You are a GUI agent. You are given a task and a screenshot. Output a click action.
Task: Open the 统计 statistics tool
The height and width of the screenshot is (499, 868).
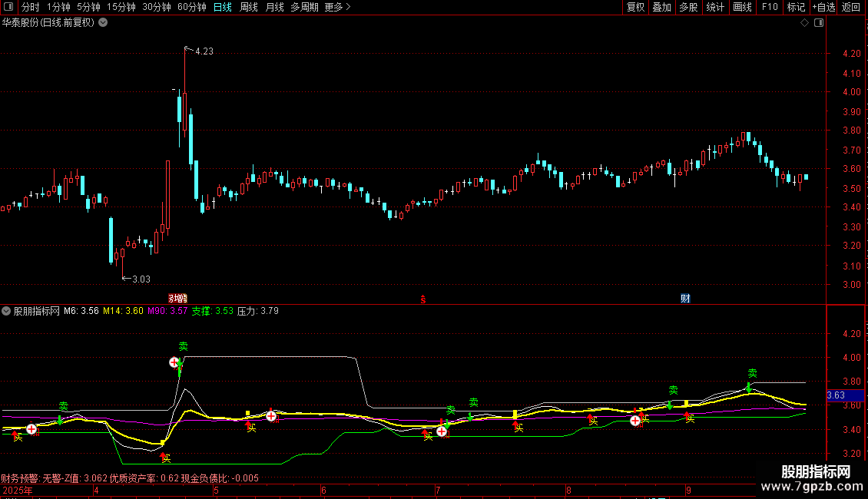pos(715,7)
